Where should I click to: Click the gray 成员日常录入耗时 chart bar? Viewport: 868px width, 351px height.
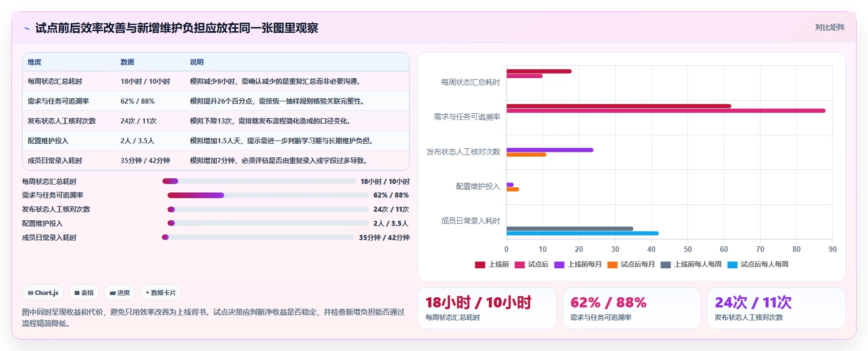(570, 229)
